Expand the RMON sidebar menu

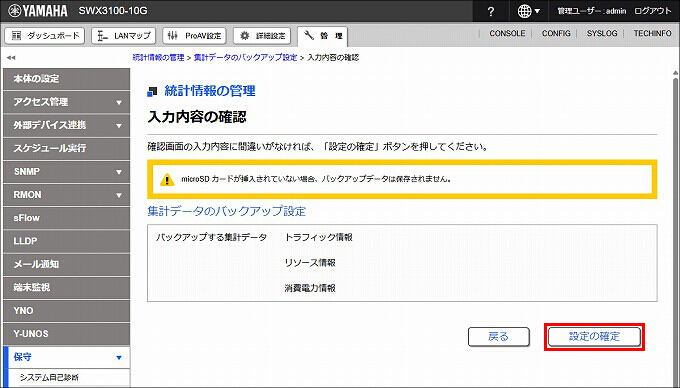coord(66,195)
